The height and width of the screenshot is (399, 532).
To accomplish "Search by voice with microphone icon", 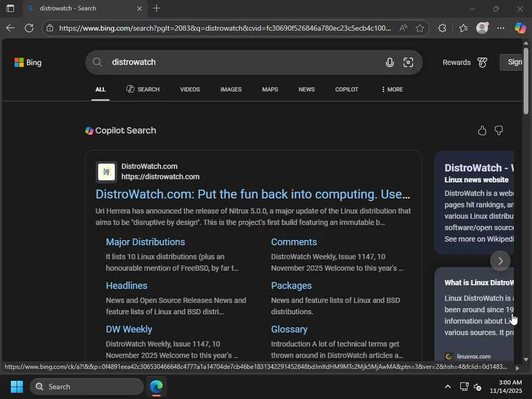I will pyautogui.click(x=390, y=62).
